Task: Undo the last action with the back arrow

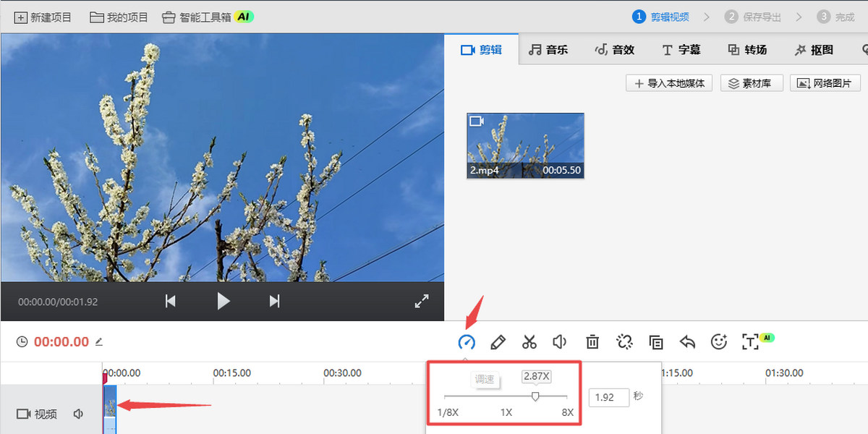Action: (687, 342)
